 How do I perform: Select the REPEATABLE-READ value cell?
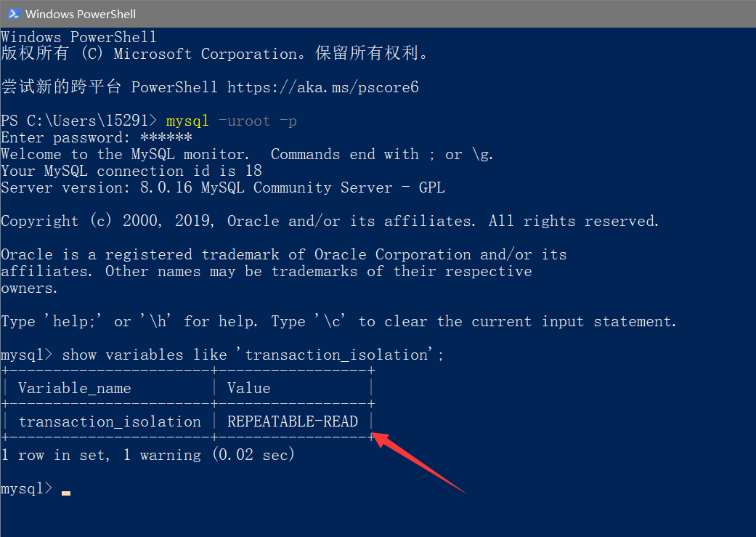[x=292, y=421]
